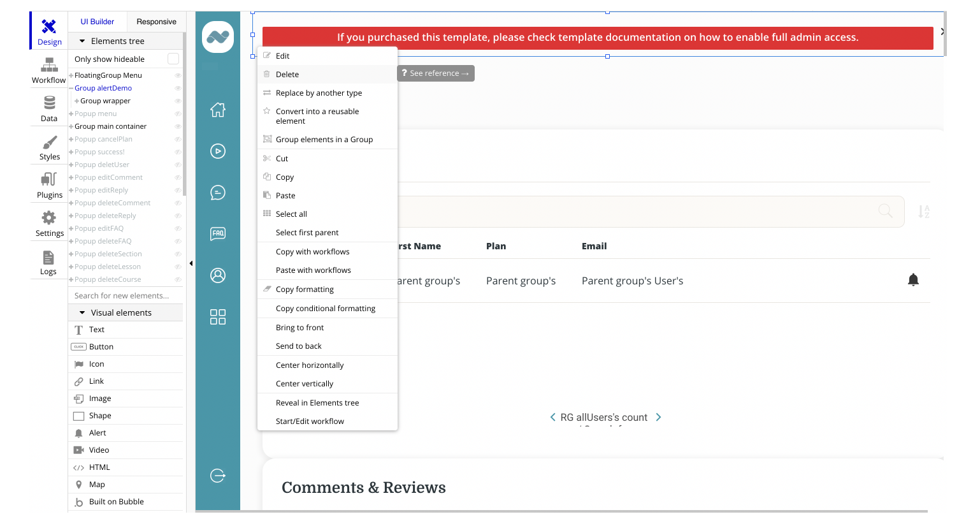Toggle visibility of Group main container
The image size is (980, 519).
(x=178, y=126)
